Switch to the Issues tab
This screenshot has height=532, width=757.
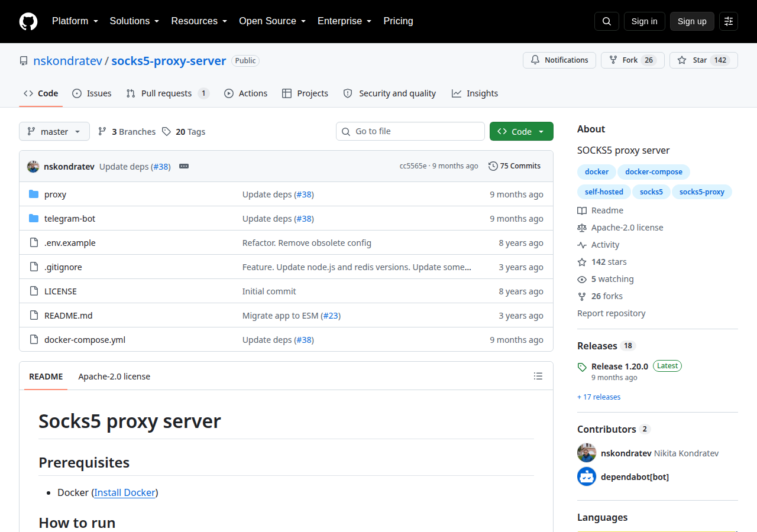pyautogui.click(x=92, y=93)
